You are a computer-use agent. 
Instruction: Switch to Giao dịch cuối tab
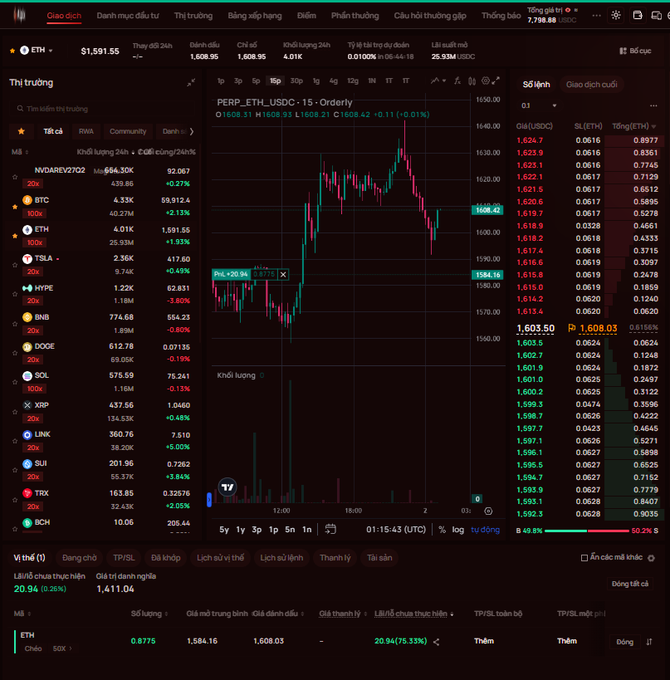click(x=592, y=84)
